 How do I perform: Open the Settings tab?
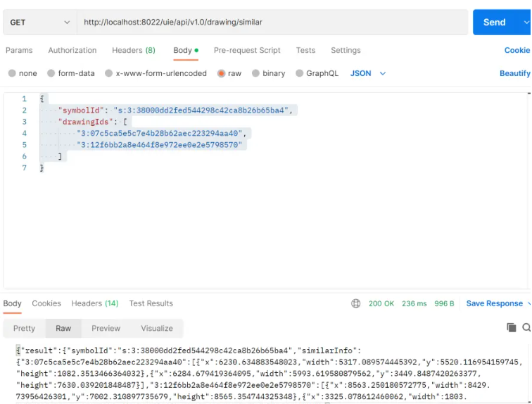click(x=346, y=50)
